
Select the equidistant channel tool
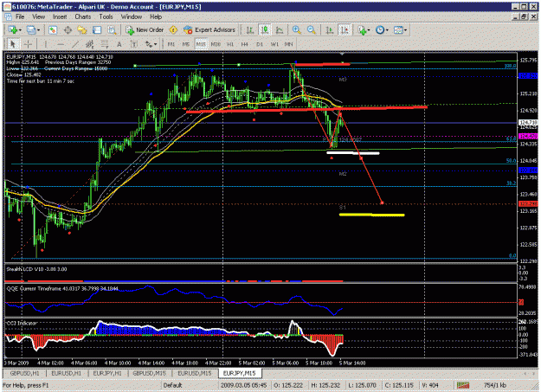(x=90, y=44)
